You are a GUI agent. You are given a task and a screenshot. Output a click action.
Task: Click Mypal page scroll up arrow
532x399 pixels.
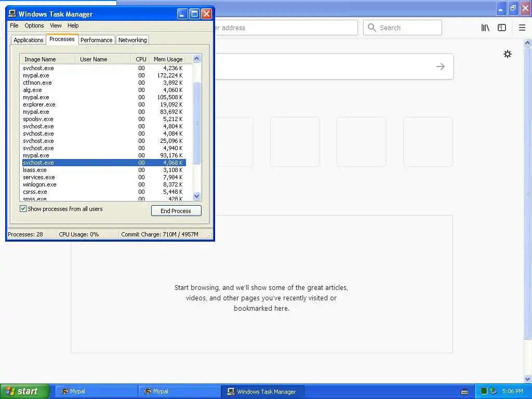click(x=527, y=43)
